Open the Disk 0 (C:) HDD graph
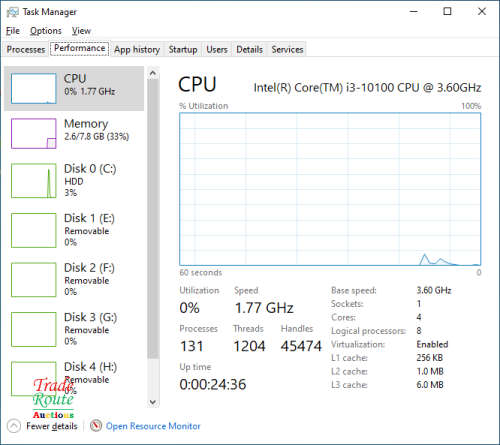 click(x=34, y=181)
